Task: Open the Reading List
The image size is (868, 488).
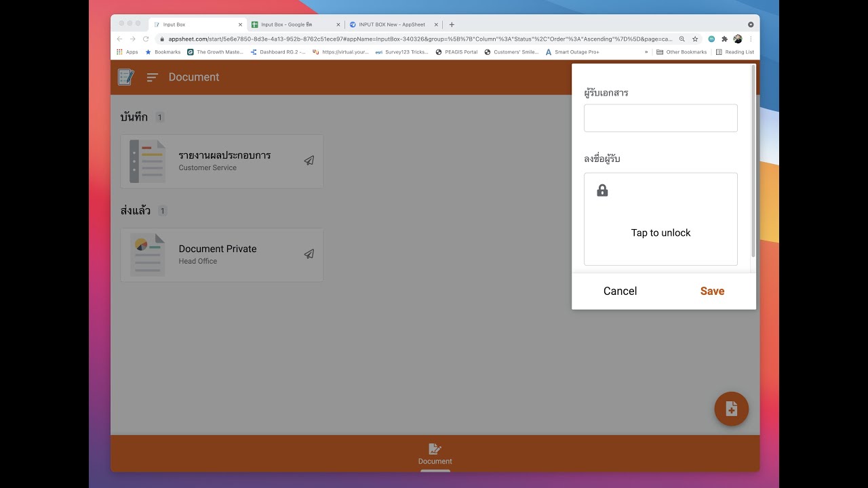Action: point(735,52)
